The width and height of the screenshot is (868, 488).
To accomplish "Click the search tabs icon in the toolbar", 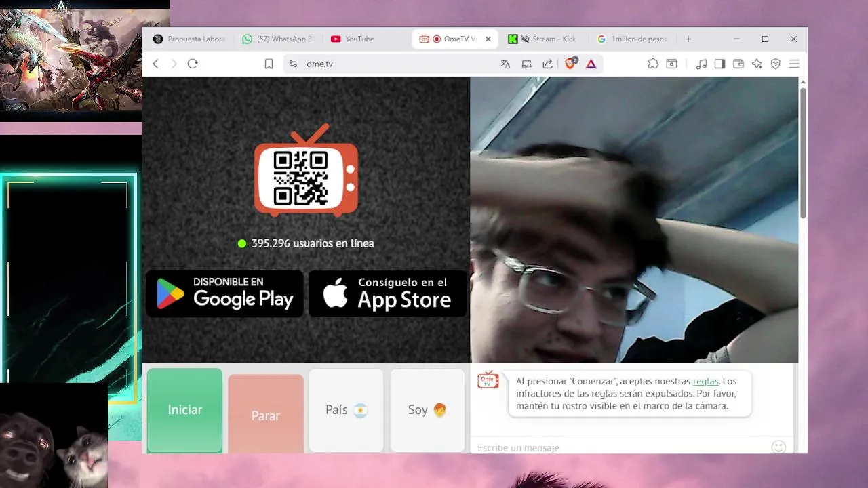I will pyautogui.click(x=671, y=64).
